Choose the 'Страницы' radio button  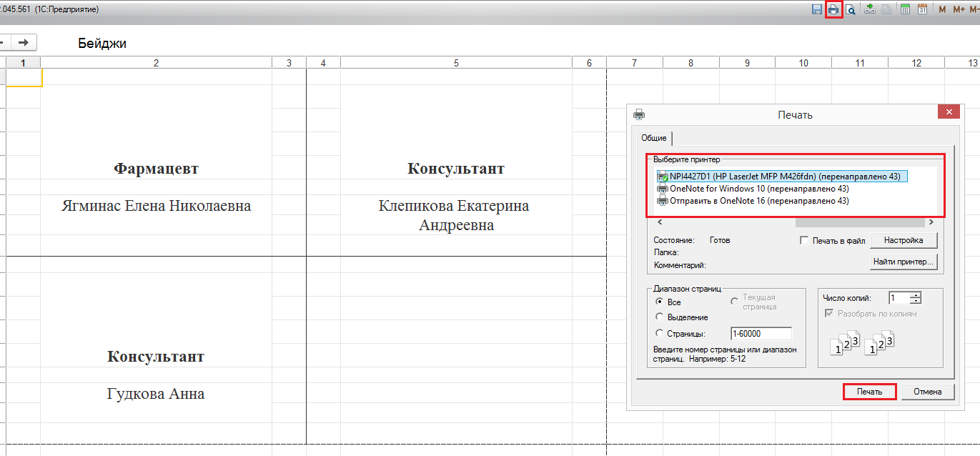pos(659,334)
